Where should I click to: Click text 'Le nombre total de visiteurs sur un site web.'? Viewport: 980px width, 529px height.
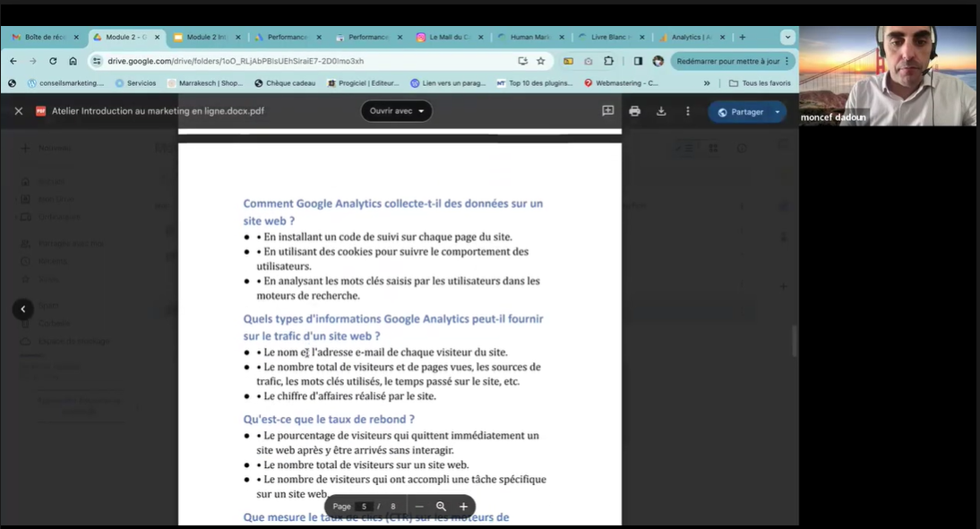coord(366,465)
